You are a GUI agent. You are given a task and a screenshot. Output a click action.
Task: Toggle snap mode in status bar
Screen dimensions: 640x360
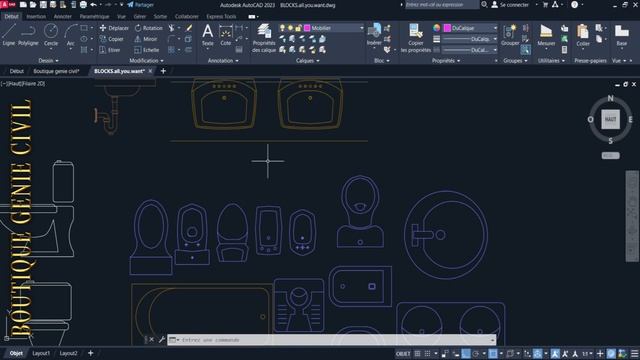427,353
